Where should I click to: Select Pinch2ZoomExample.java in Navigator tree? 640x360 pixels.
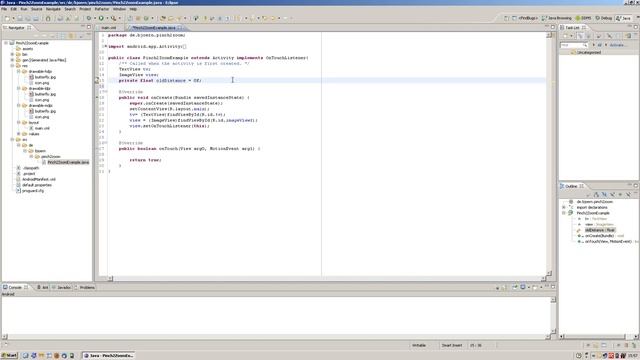(68, 162)
